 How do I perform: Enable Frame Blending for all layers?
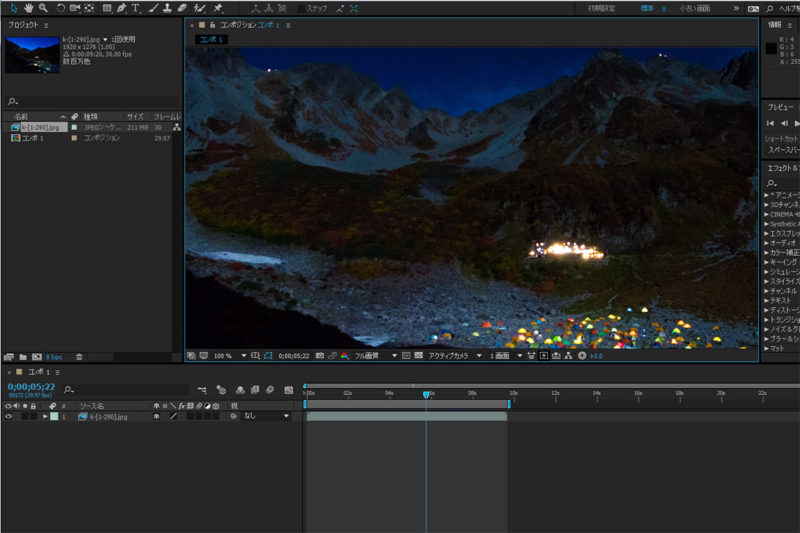click(255, 390)
